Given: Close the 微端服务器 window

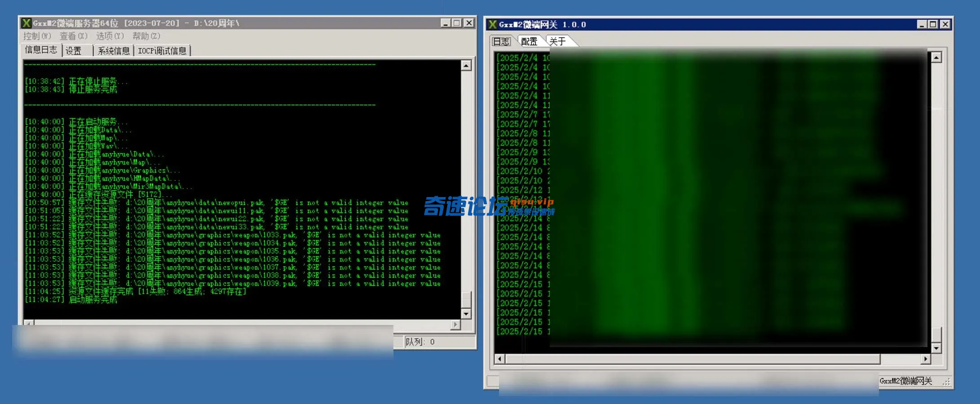Looking at the screenshot, I should pos(469,23).
